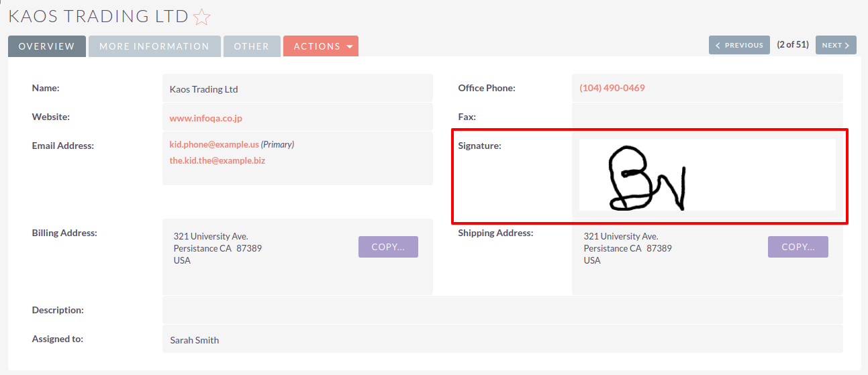
Task: Switch to the Other tab
Action: click(x=252, y=46)
